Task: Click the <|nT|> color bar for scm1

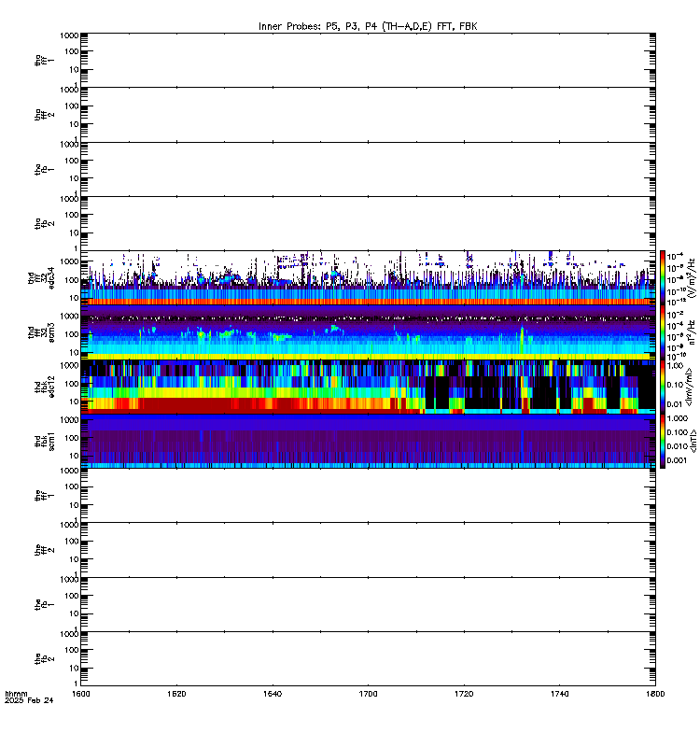Action: (663, 441)
